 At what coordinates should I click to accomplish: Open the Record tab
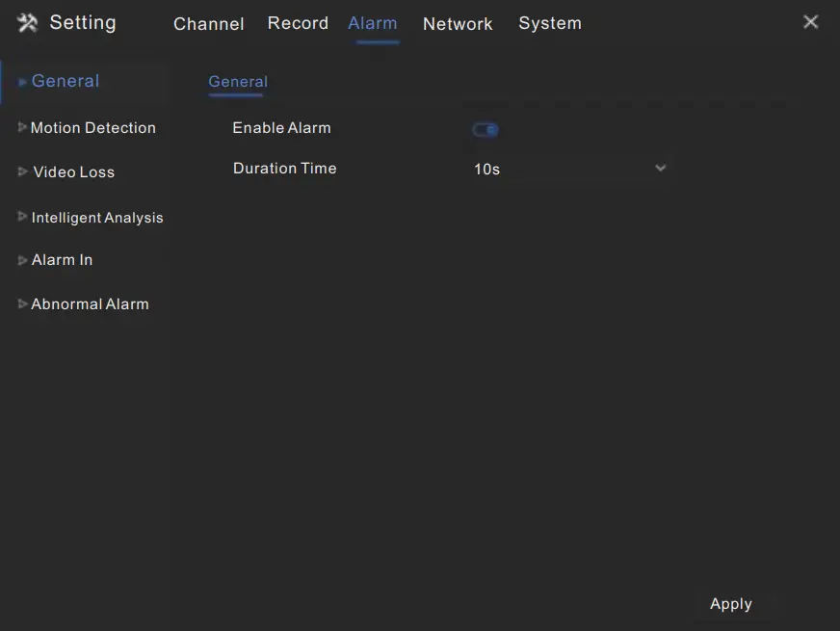pyautogui.click(x=298, y=23)
